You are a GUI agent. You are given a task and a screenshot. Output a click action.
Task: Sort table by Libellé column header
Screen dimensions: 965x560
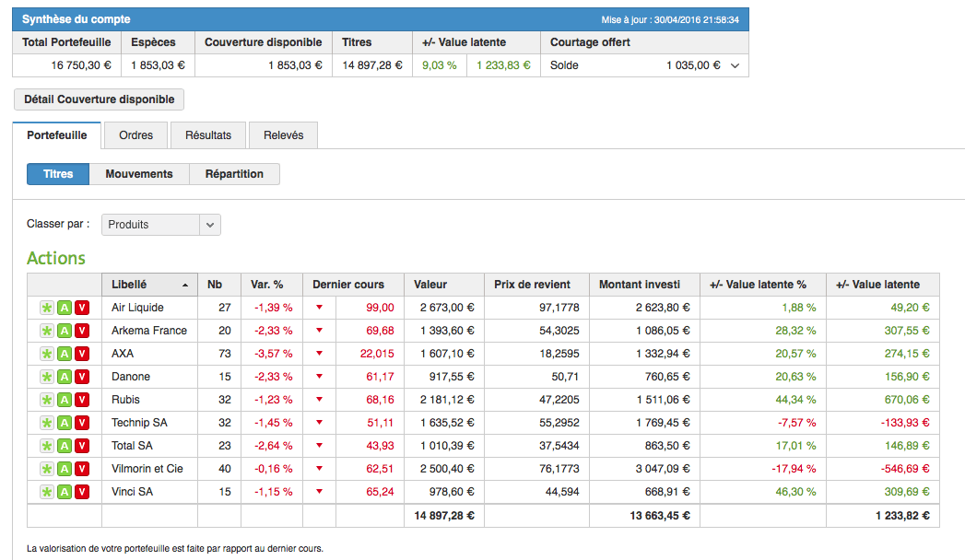149,285
